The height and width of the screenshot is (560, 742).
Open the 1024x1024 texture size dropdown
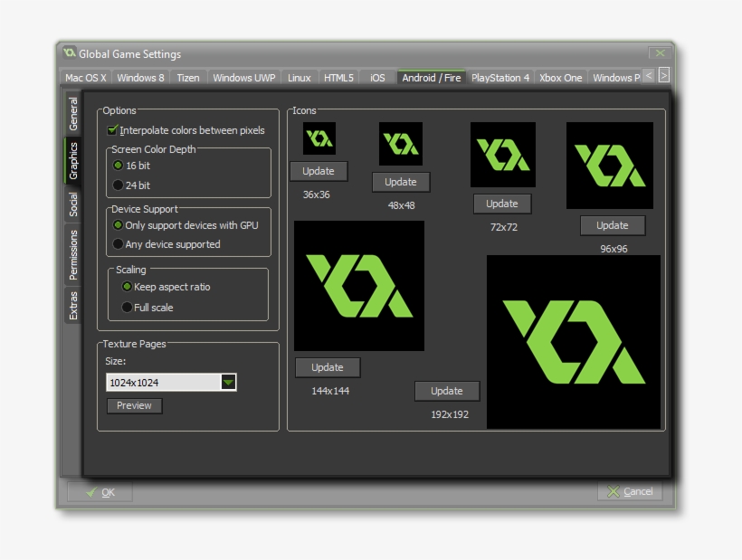pyautogui.click(x=170, y=382)
